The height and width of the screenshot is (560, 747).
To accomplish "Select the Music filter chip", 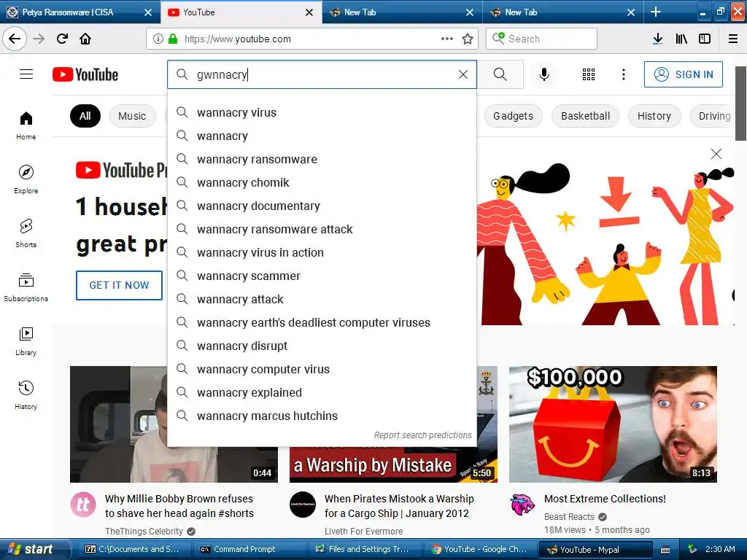I will coord(132,116).
